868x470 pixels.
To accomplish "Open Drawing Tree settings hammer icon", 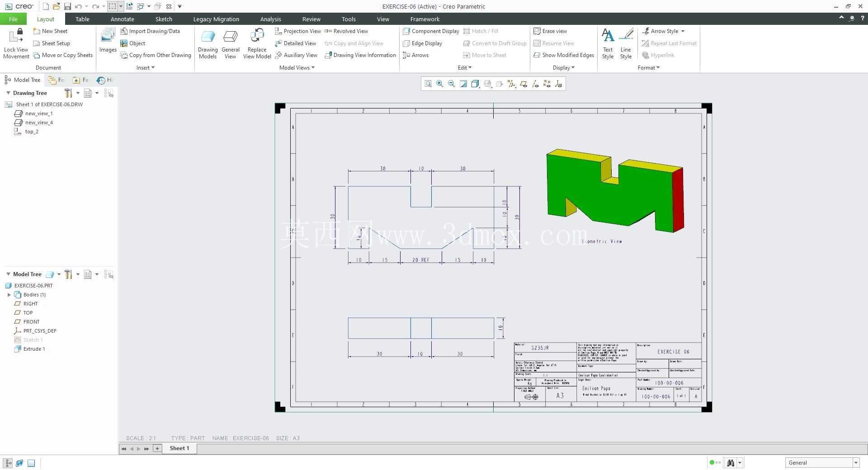I will point(68,93).
